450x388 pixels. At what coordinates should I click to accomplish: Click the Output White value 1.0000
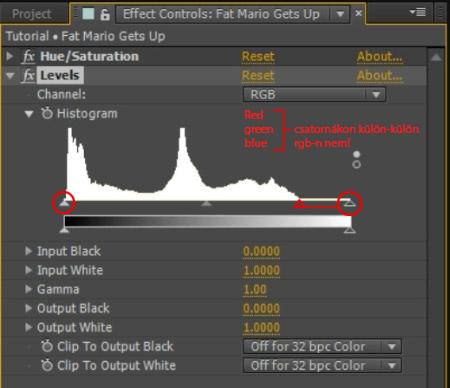click(x=261, y=327)
